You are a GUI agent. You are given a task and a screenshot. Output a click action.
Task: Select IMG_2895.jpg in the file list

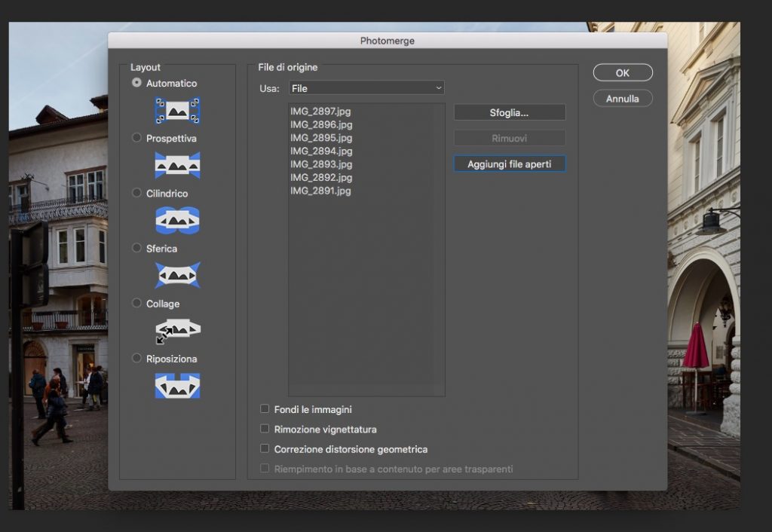click(321, 138)
